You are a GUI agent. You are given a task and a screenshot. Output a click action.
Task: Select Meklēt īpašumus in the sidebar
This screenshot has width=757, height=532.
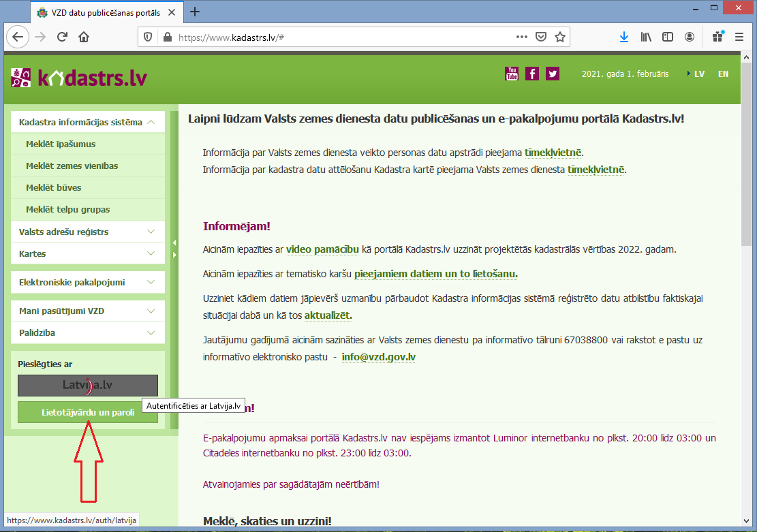pyautogui.click(x=61, y=144)
